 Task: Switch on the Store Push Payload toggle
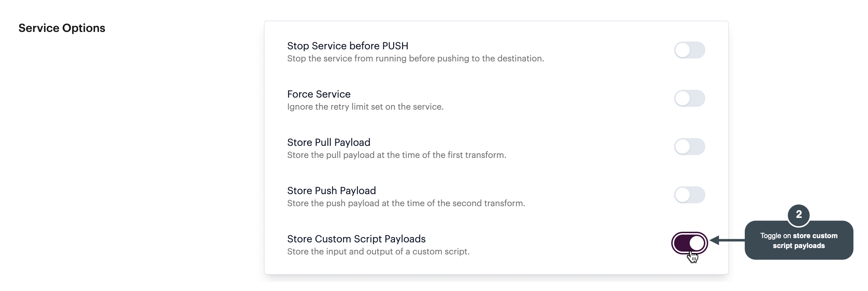tap(689, 195)
